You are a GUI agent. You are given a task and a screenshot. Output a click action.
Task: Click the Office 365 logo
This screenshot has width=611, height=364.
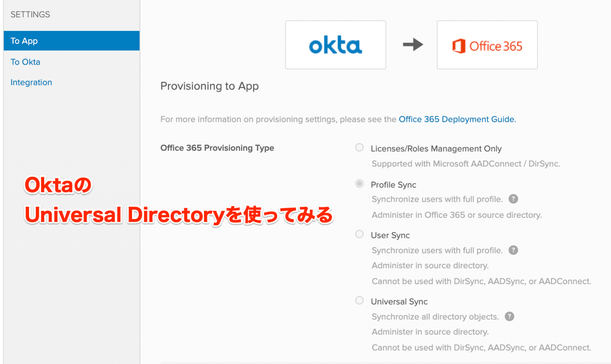(487, 45)
